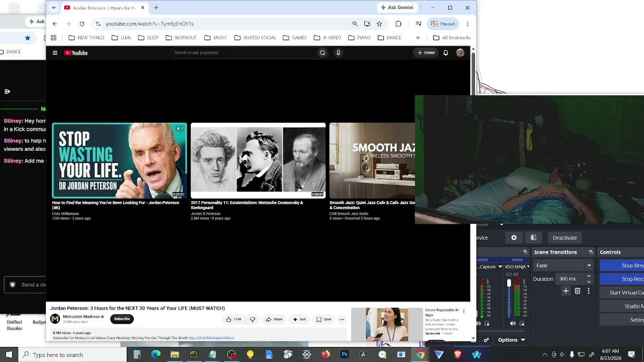Click the Deactivate button in OBS
644x362 pixels.
click(565, 238)
